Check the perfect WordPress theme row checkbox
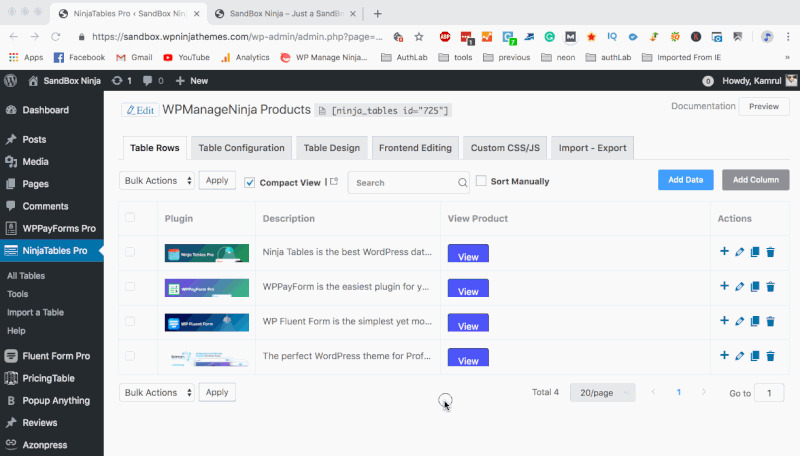Image resolution: width=800 pixels, height=456 pixels. click(130, 356)
